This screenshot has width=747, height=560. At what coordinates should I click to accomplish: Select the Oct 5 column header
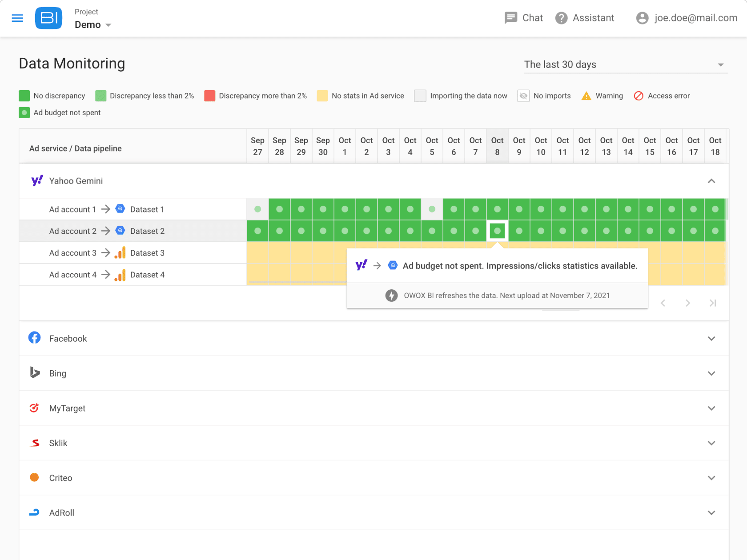click(432, 146)
